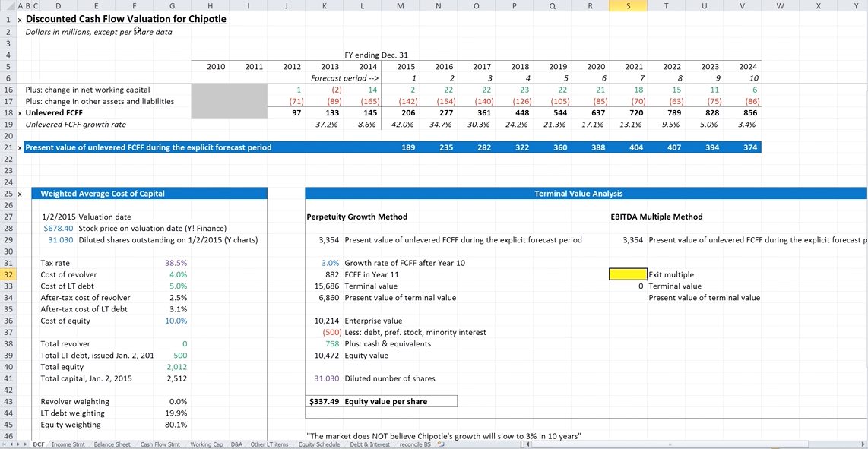
Task: Switch to Cash Flow Stmt tab
Action: pyautogui.click(x=160, y=444)
